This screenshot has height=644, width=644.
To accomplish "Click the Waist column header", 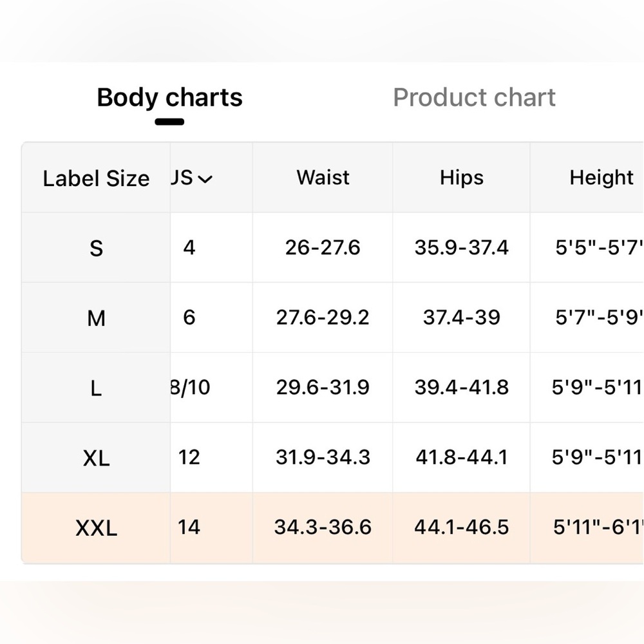I will point(323,178).
